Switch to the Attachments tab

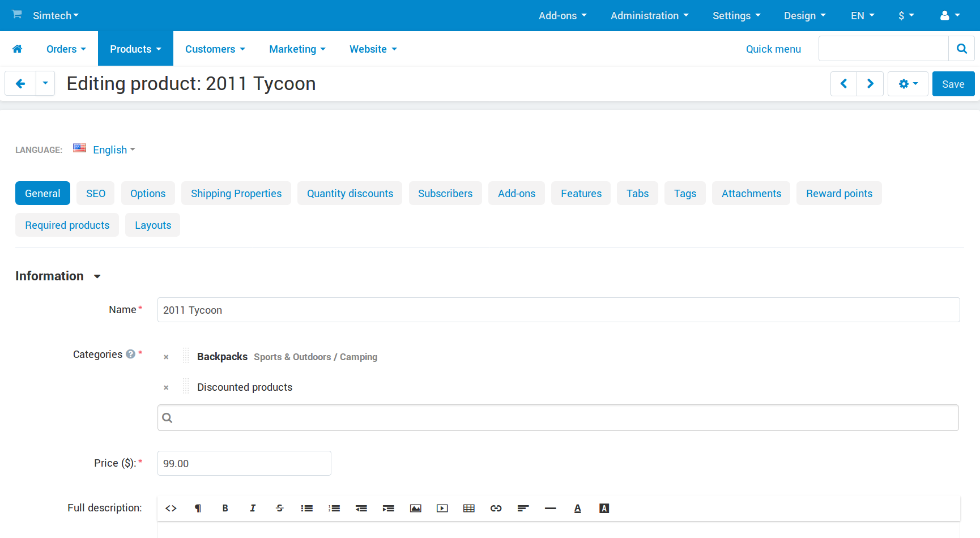(x=751, y=193)
